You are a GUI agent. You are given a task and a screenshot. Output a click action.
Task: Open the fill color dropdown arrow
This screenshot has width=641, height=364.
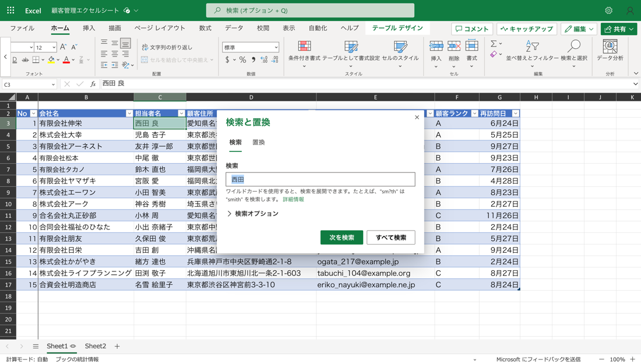click(x=58, y=60)
